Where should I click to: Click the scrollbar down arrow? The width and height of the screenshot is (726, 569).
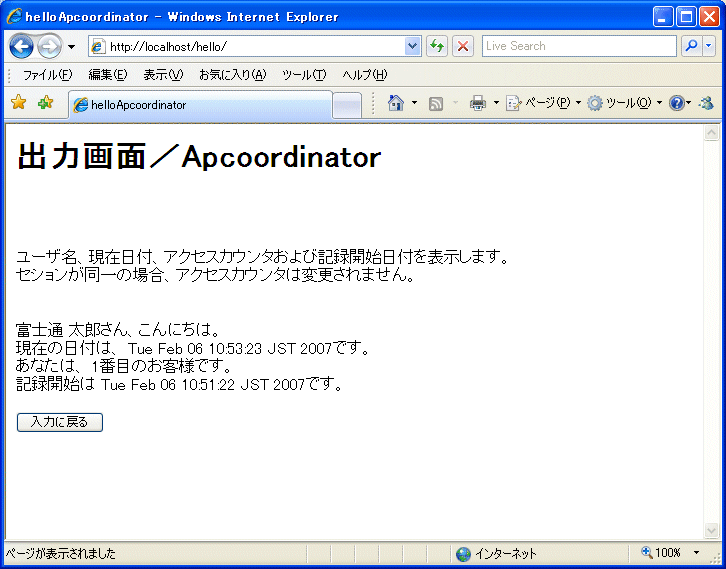(x=711, y=530)
